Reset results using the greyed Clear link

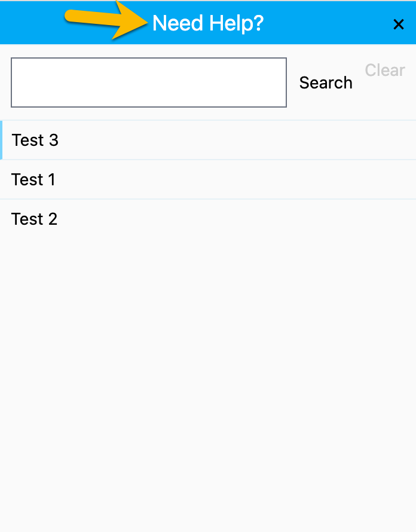[x=385, y=71]
